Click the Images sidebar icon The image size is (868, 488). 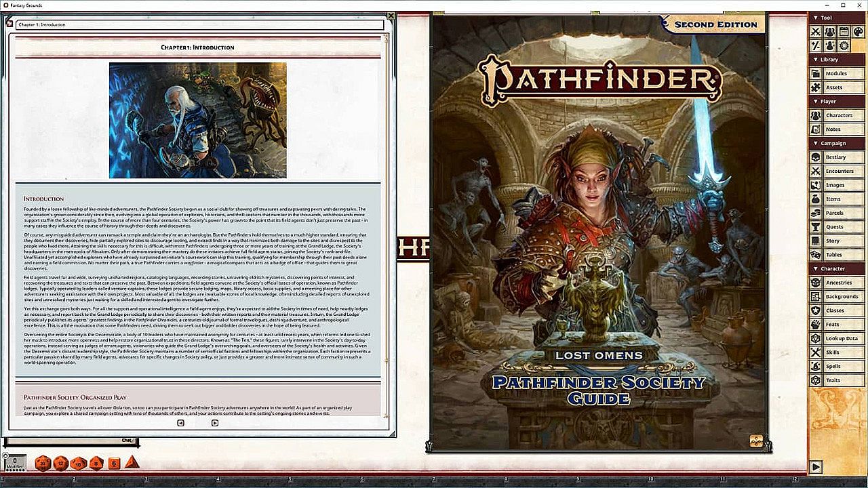(x=816, y=185)
